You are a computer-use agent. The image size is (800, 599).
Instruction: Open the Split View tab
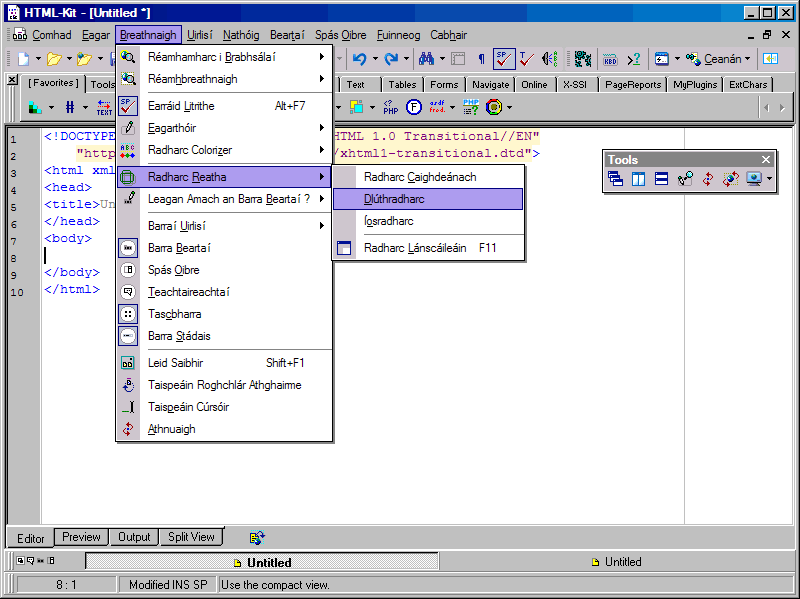[x=191, y=537]
